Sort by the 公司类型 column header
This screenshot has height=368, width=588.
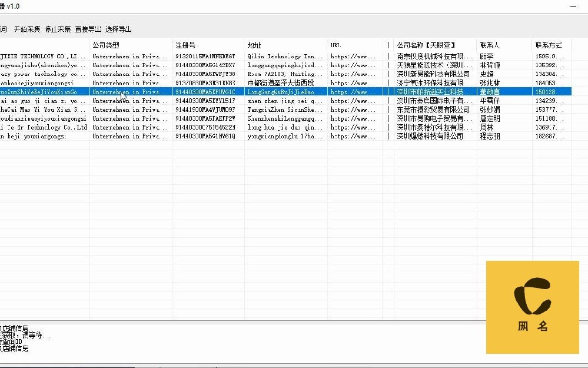point(106,45)
